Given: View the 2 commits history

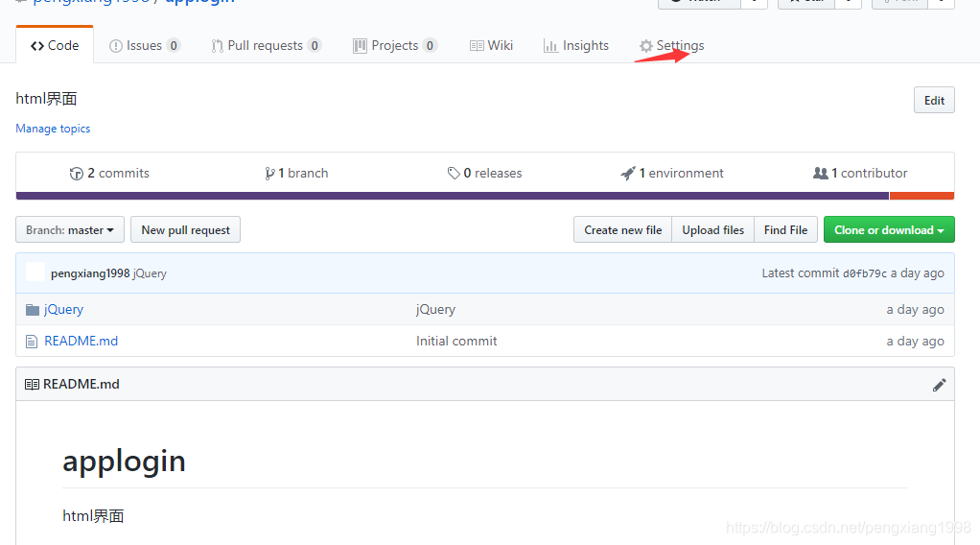Looking at the screenshot, I should tap(109, 174).
